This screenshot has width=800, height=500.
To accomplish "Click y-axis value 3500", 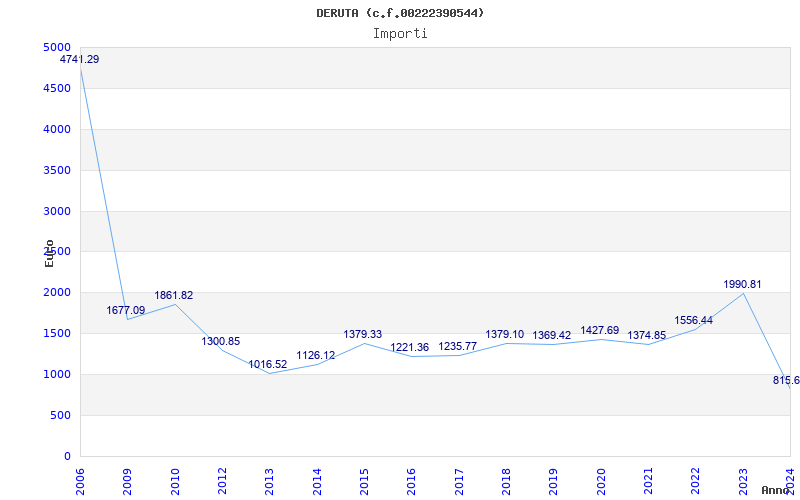I will (x=57, y=170).
